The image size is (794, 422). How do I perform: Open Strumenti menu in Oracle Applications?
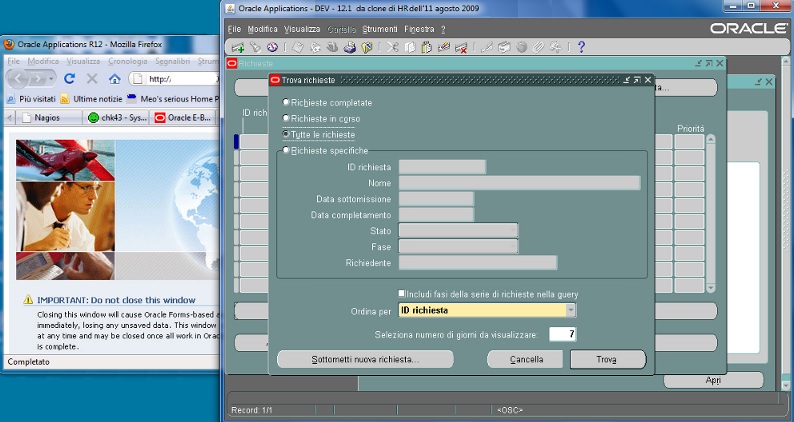[x=380, y=29]
